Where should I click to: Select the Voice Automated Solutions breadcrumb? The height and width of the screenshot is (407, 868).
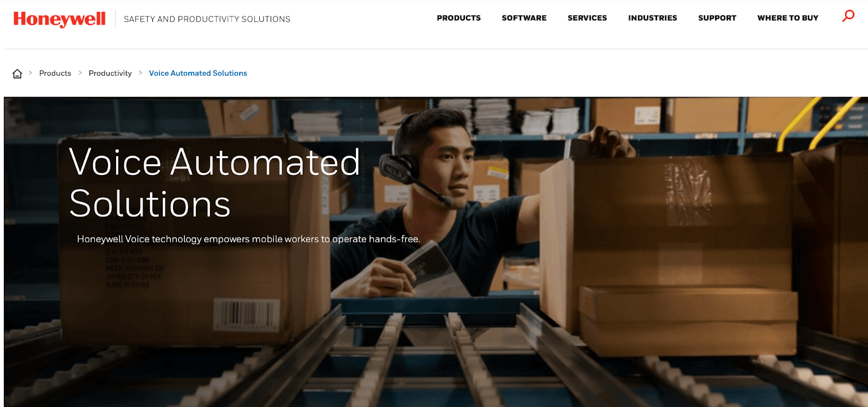point(198,73)
